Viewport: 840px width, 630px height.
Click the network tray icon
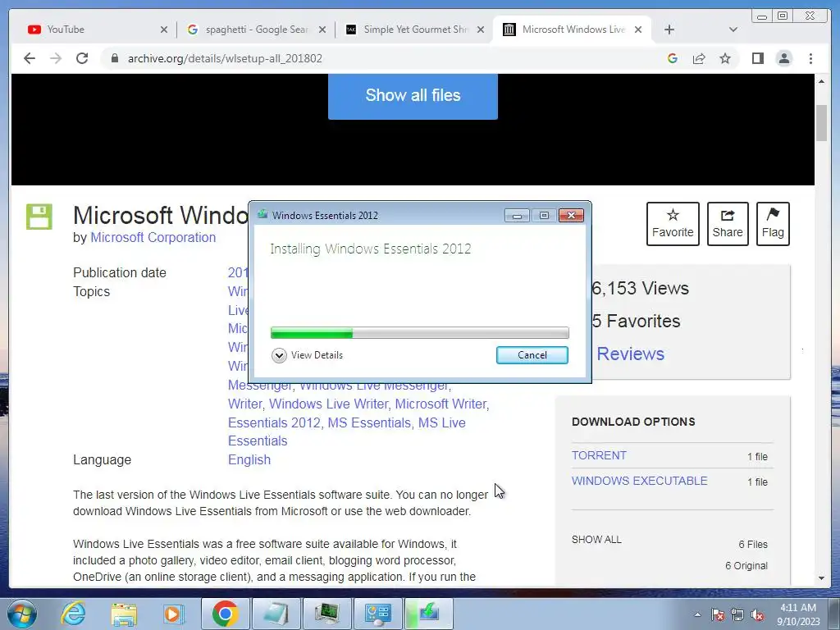[x=737, y=614]
